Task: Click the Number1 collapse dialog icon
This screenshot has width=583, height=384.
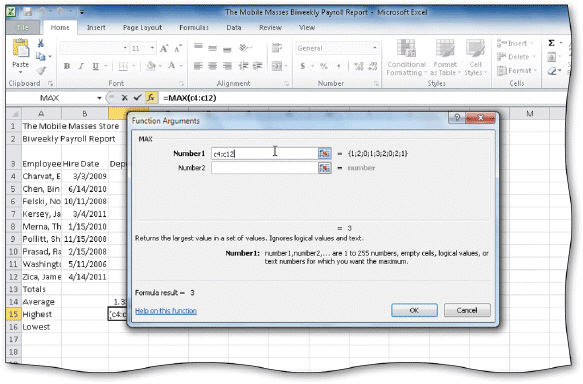Action: coord(325,153)
